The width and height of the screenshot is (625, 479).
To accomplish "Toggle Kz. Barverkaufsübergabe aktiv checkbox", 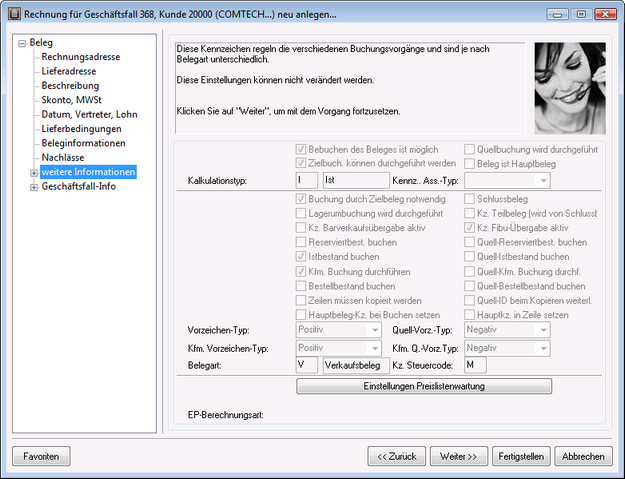I will [301, 228].
